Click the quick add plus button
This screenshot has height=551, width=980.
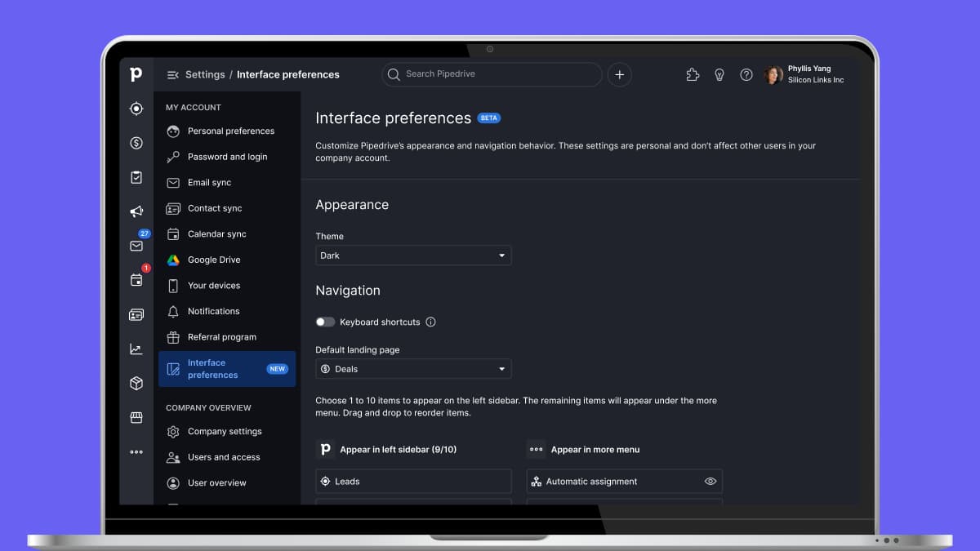(x=619, y=74)
